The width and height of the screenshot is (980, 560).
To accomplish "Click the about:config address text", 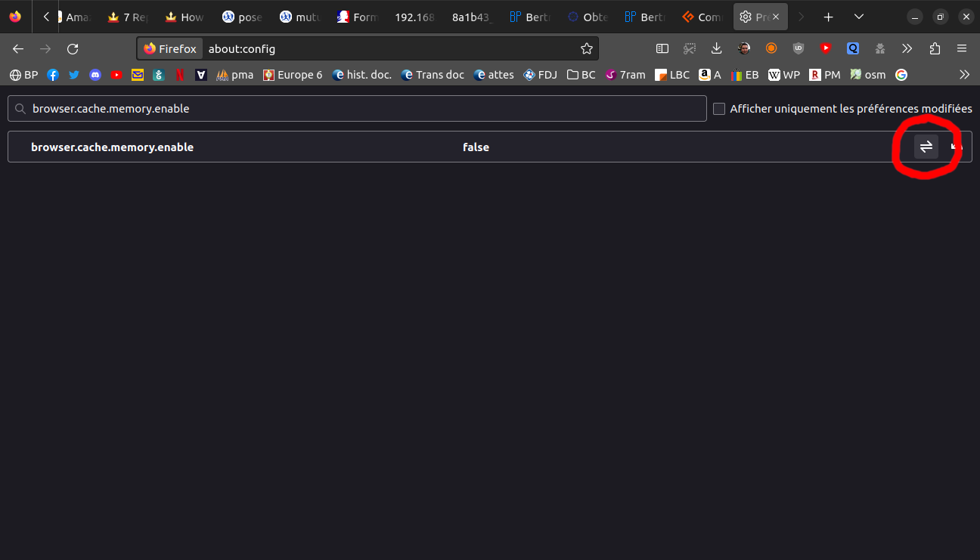I will click(x=242, y=49).
